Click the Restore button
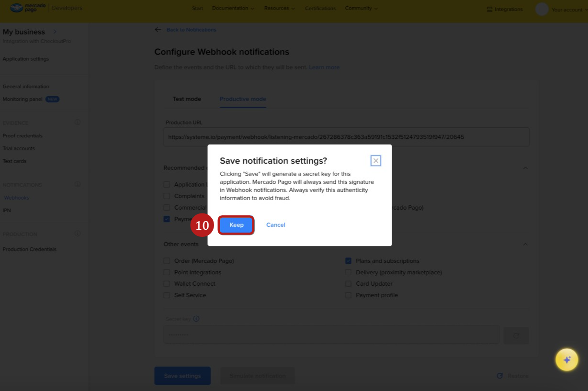The width and height of the screenshot is (588, 391). (x=513, y=376)
